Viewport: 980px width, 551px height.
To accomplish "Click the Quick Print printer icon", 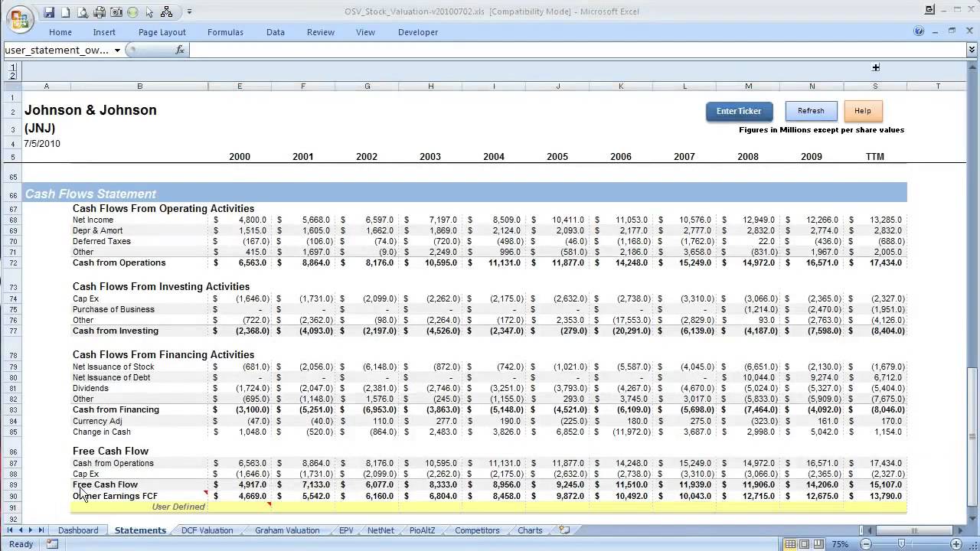I will click(100, 12).
